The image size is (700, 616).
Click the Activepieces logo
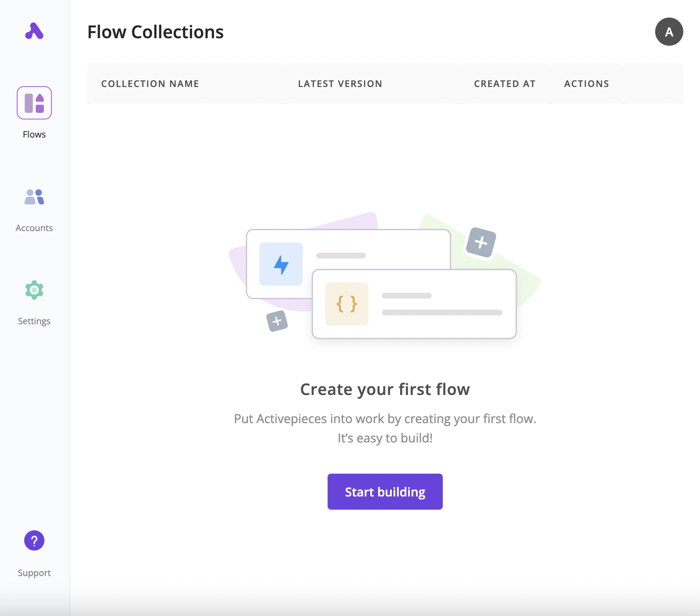pyautogui.click(x=34, y=31)
